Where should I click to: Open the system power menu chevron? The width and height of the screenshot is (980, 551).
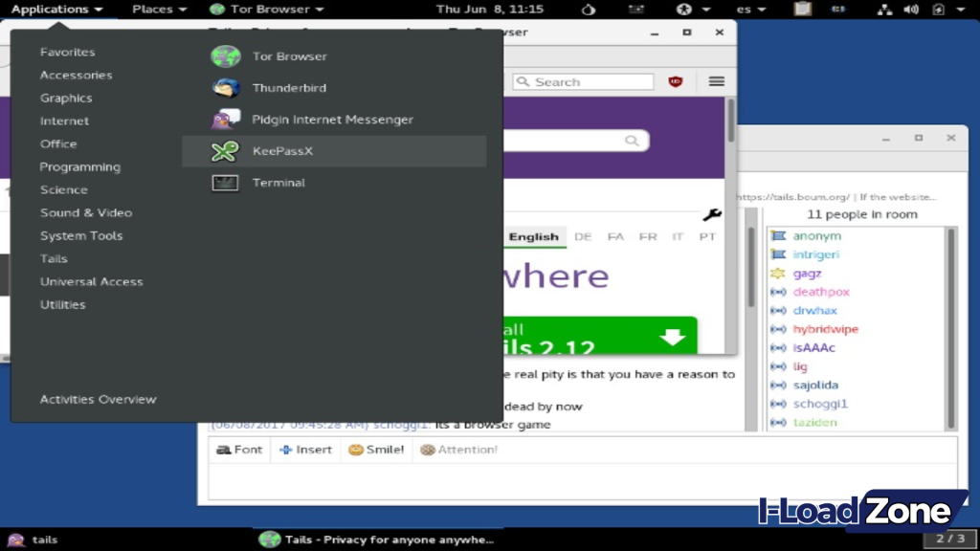pos(962,9)
